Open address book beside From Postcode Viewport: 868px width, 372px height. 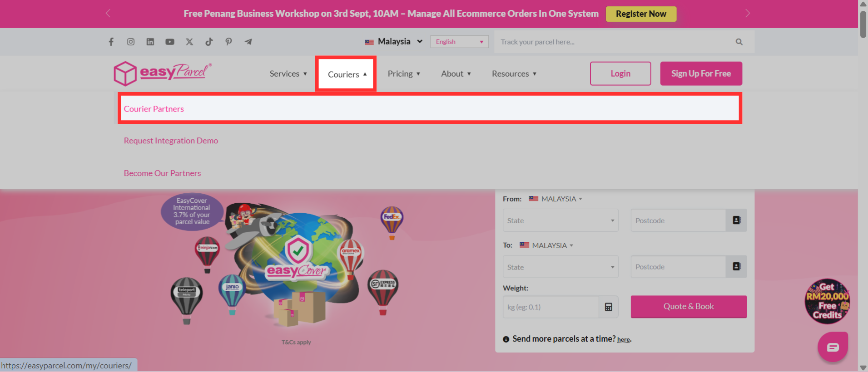[x=736, y=220]
